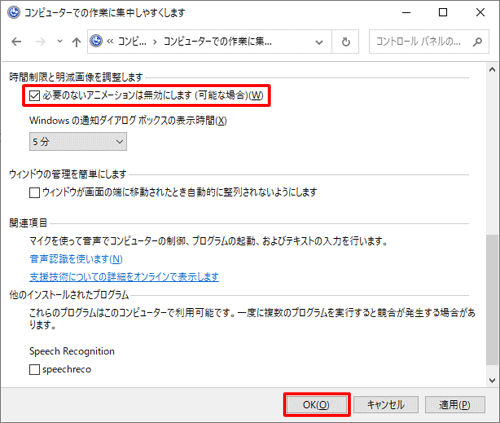This screenshot has height=423, width=500.
Task: Open the 5 分 notification duration dropdown
Action: [x=78, y=142]
